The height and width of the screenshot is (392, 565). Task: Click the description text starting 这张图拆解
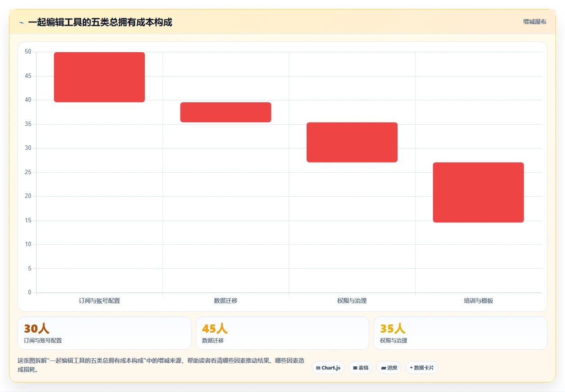pos(161,365)
